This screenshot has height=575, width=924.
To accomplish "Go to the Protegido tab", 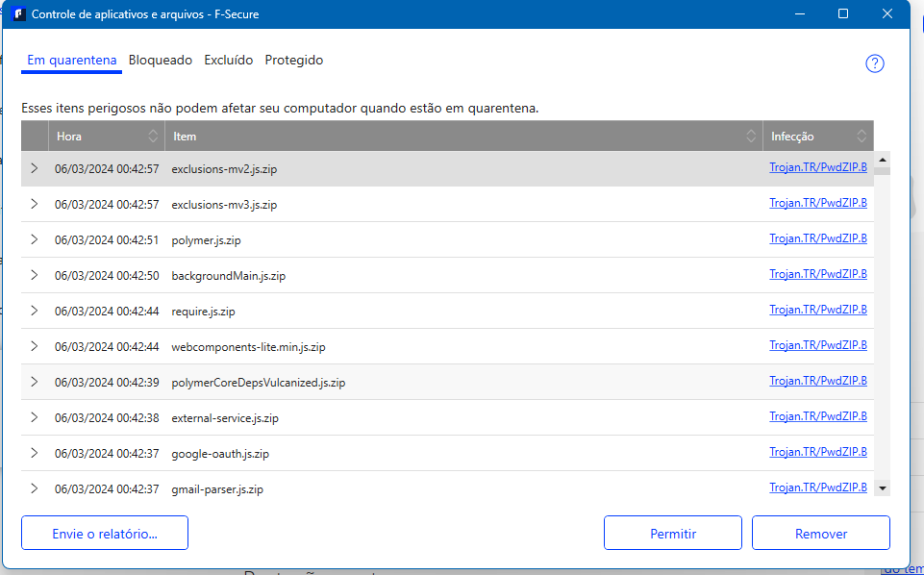I will coord(293,60).
